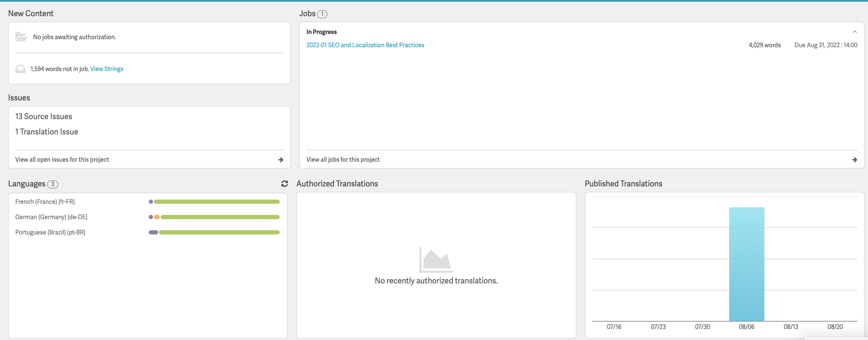Open 2022-01 SEO and Localization Best Practices job
The height and width of the screenshot is (340, 868).
[365, 45]
